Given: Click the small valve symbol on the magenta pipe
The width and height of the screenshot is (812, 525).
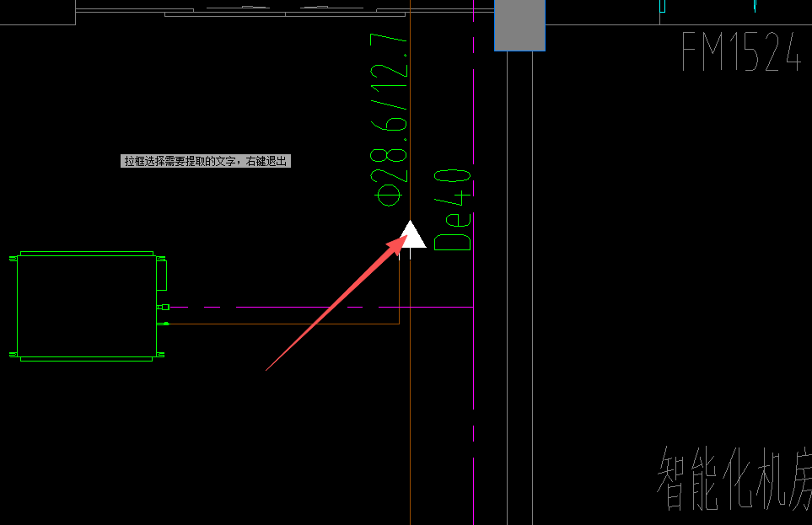Looking at the screenshot, I should pyautogui.click(x=164, y=307).
